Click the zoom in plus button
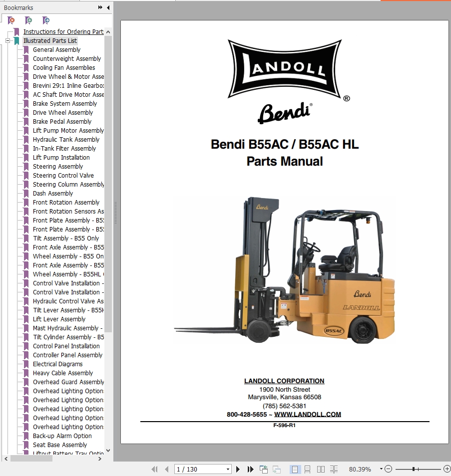Viewport: 451px width, 476px height. 447,469
